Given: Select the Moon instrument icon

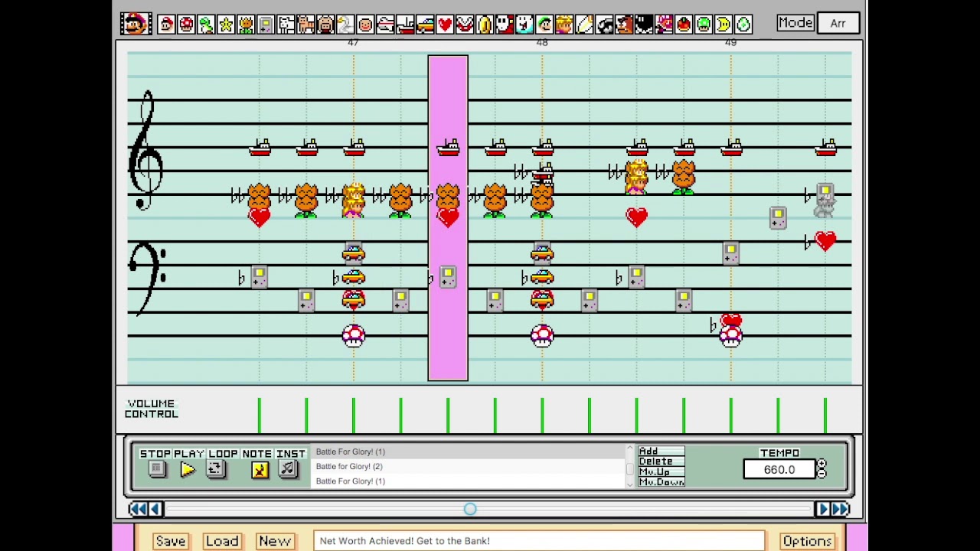Looking at the screenshot, I should point(724,24).
